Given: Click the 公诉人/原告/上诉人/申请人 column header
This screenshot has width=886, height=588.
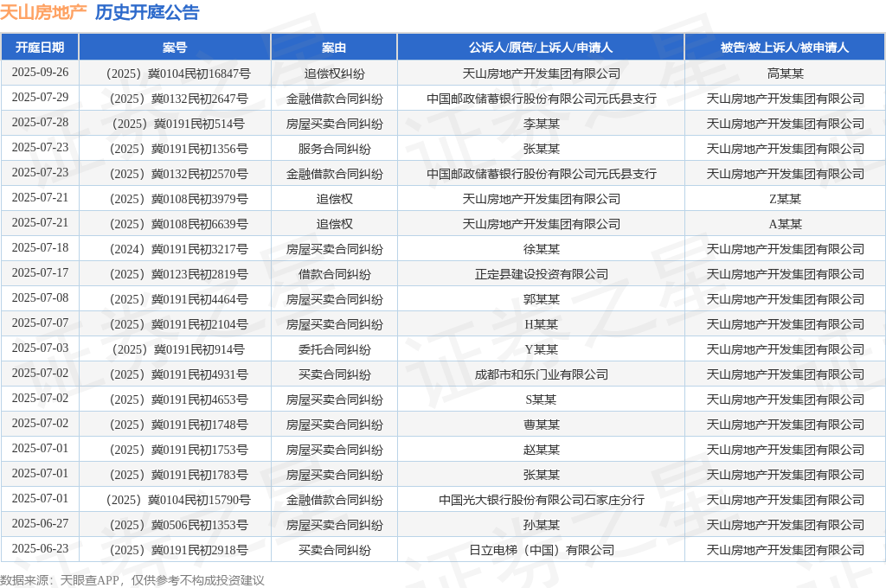Looking at the screenshot, I should (x=541, y=48).
